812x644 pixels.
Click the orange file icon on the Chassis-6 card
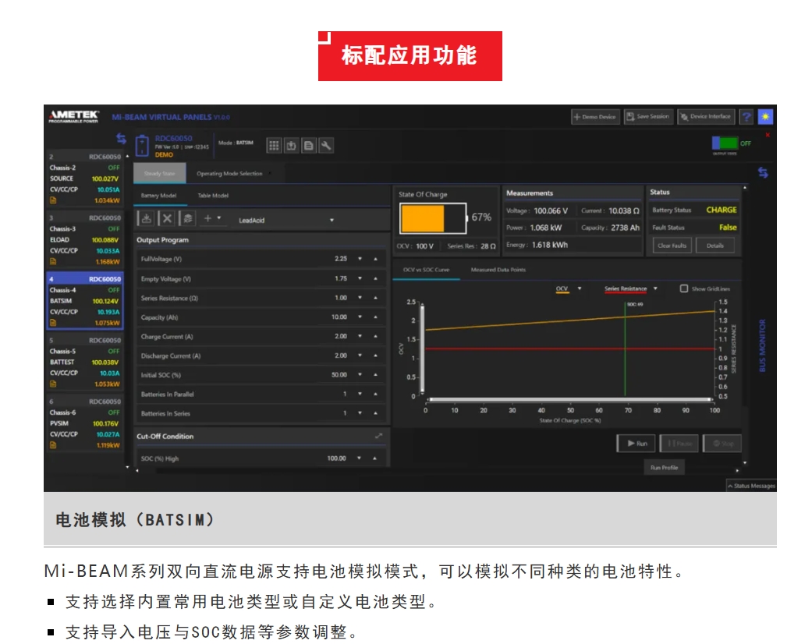(53, 444)
